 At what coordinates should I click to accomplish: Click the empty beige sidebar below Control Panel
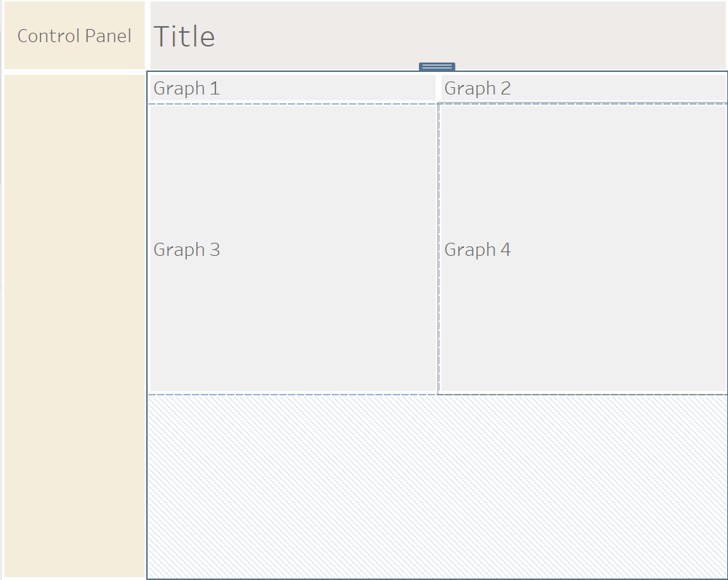tap(74, 327)
